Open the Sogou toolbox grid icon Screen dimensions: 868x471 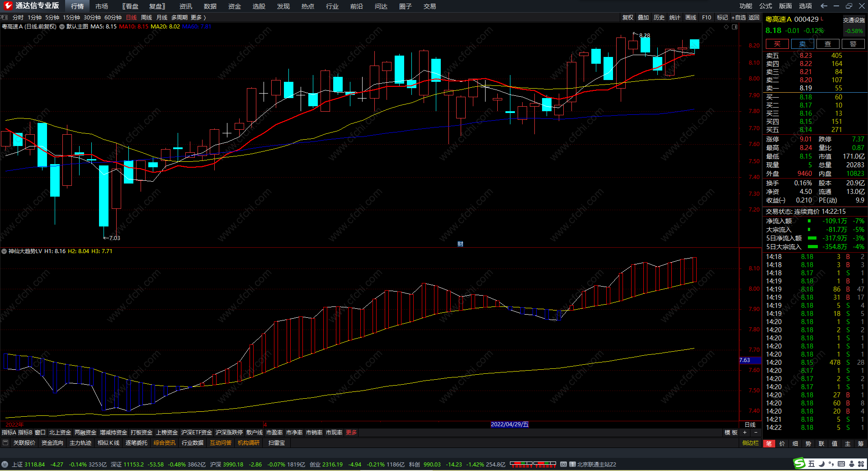pos(861,464)
